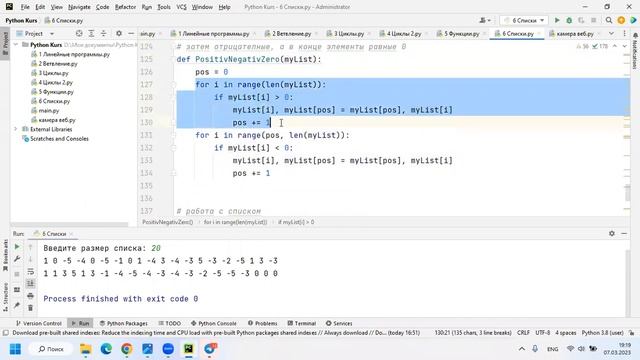The width and height of the screenshot is (640, 360).
Task: Open the Refactor menu
Action: coord(125,7)
